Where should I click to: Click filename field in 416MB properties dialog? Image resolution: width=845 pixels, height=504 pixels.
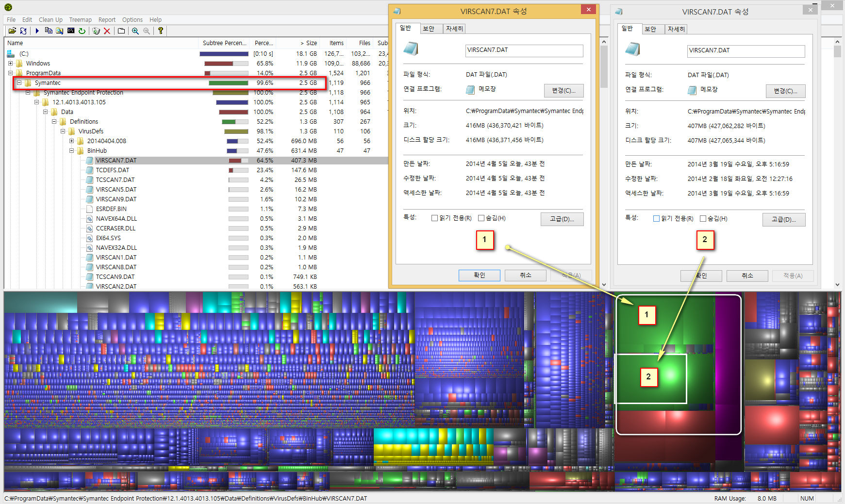[x=524, y=50]
